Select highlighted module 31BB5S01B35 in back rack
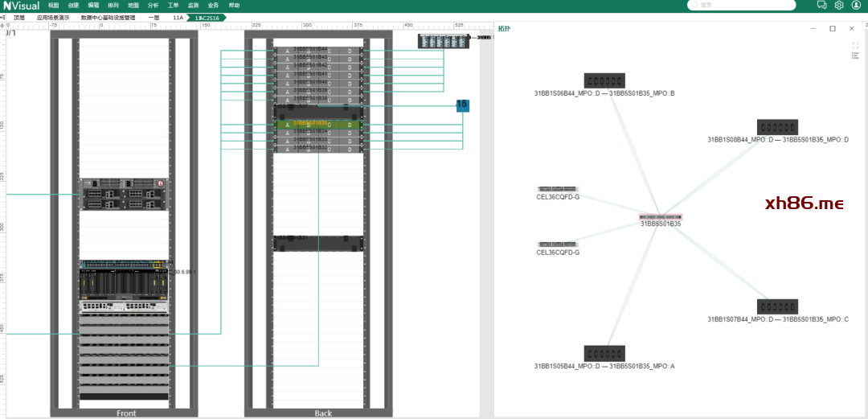Image resolution: width=868 pixels, height=419 pixels. coord(318,125)
